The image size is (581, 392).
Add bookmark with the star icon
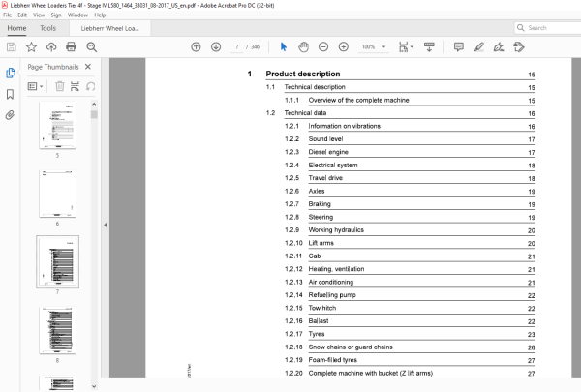point(32,47)
